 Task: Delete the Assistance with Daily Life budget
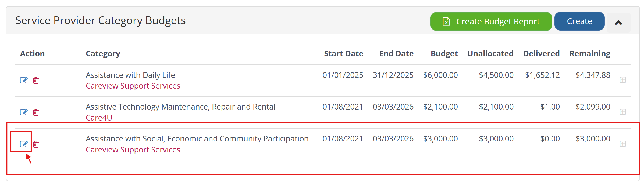36,80
